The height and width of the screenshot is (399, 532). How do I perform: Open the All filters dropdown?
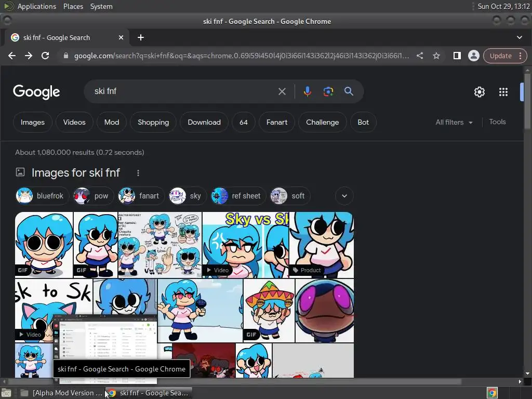click(x=454, y=122)
